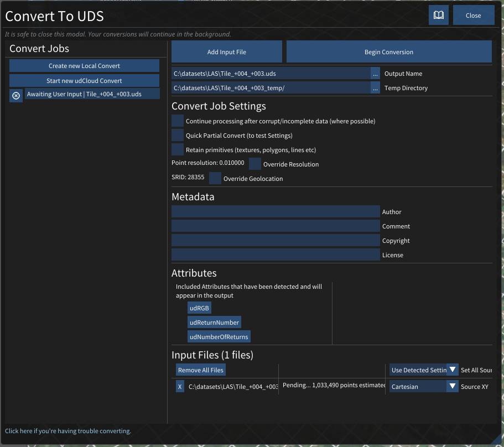Browse for Temp Directory path
Viewport: 504px width, 447px height.
(x=375, y=88)
